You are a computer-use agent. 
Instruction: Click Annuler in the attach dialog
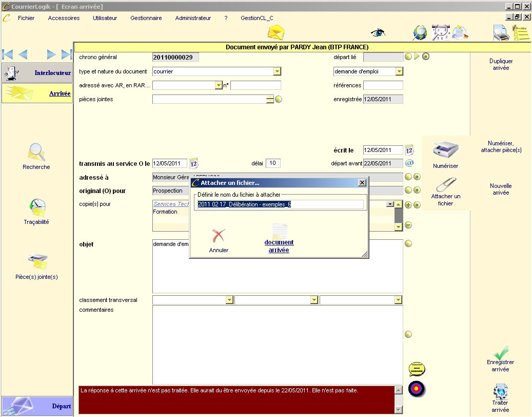pos(219,240)
